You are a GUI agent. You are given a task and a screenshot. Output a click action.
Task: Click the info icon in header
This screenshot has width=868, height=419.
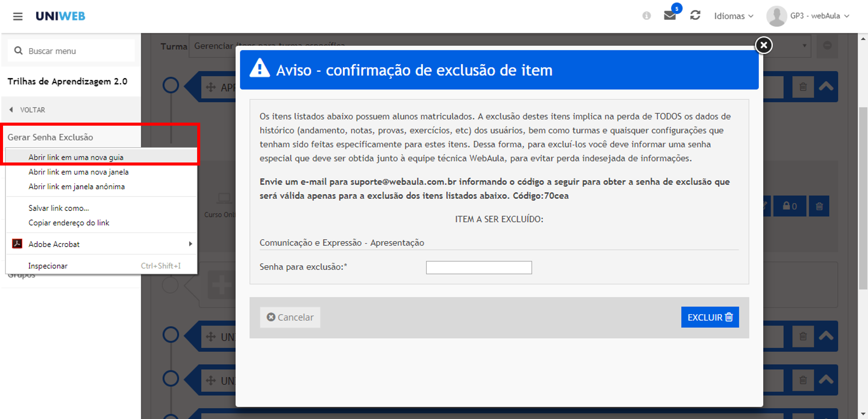(646, 16)
